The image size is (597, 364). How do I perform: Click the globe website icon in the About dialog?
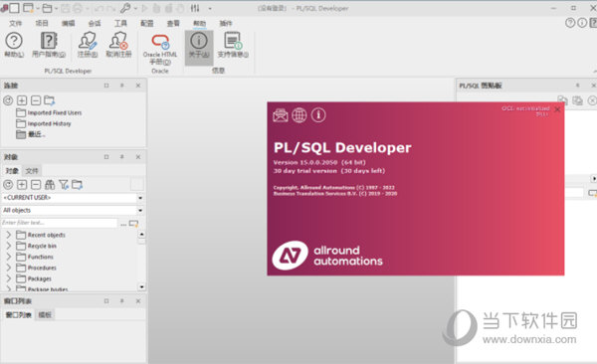[299, 115]
